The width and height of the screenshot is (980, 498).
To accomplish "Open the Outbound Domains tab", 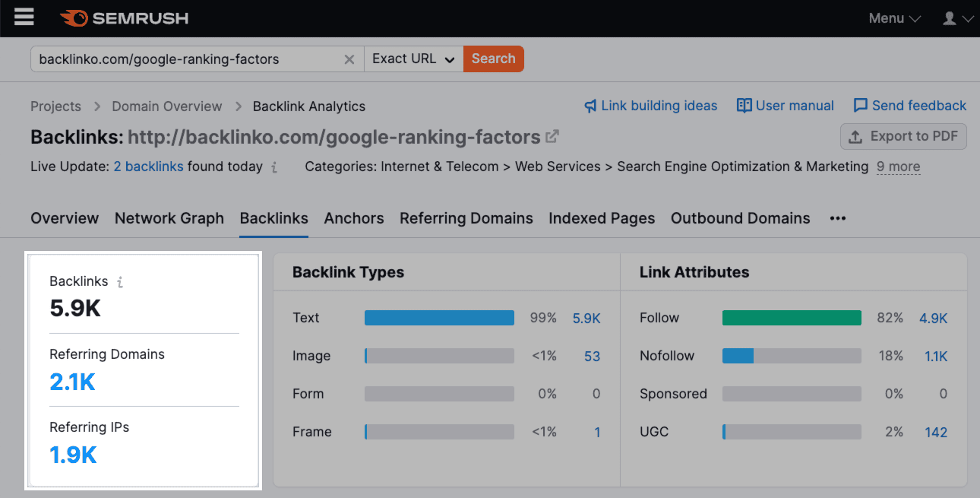I will pyautogui.click(x=741, y=218).
